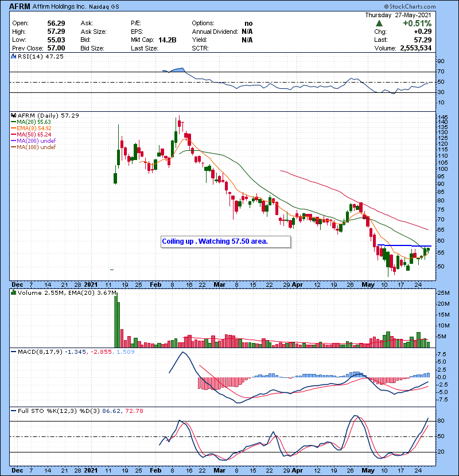Click the May label on price chart axis
The height and width of the screenshot is (476, 459).
368,285
